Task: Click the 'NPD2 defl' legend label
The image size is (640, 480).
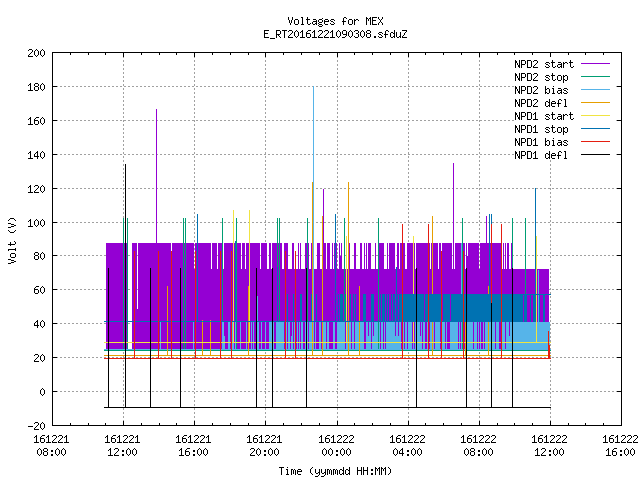Action: 541,103
